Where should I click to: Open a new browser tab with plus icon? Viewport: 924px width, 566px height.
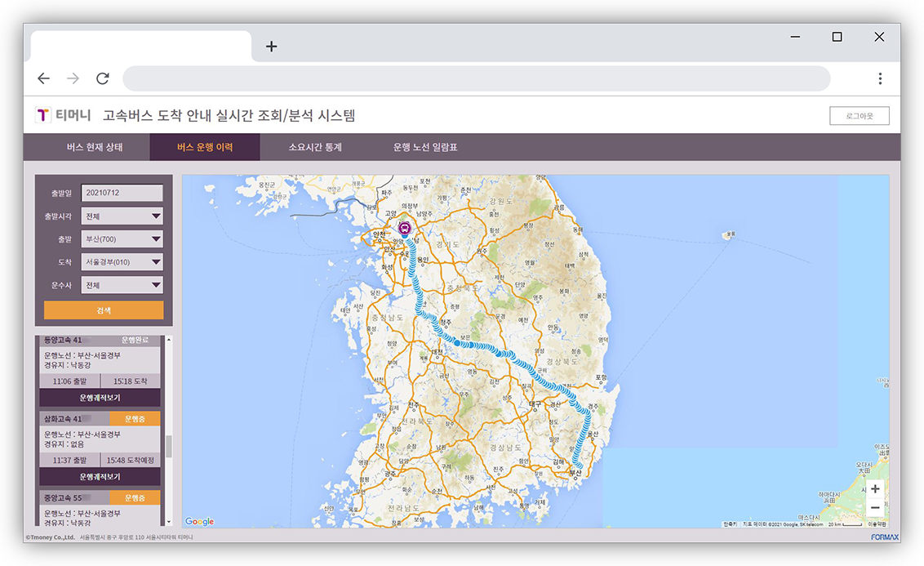tap(272, 47)
